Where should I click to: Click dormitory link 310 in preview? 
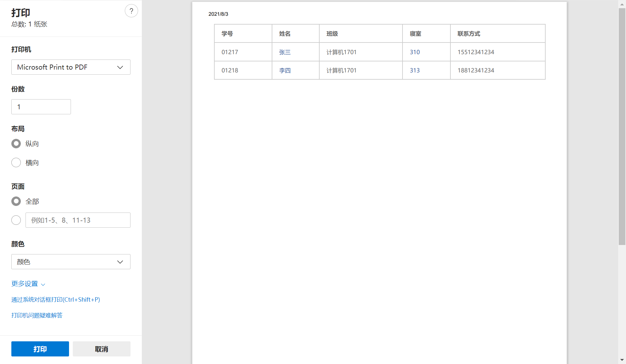(414, 52)
